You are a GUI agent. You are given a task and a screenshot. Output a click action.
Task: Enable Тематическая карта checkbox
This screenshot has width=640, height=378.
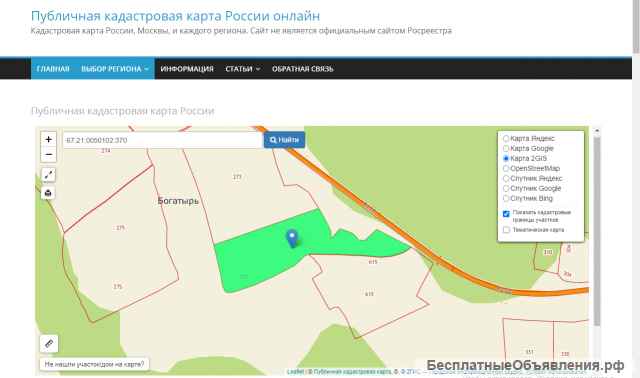click(x=506, y=230)
